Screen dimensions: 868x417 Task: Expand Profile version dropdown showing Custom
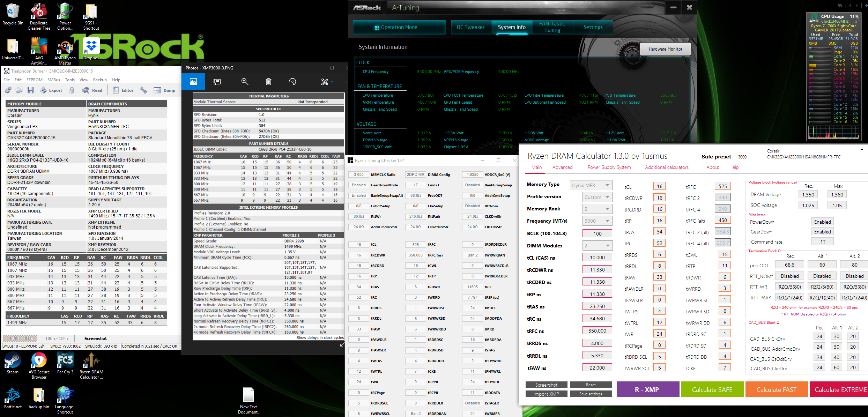pos(598,197)
